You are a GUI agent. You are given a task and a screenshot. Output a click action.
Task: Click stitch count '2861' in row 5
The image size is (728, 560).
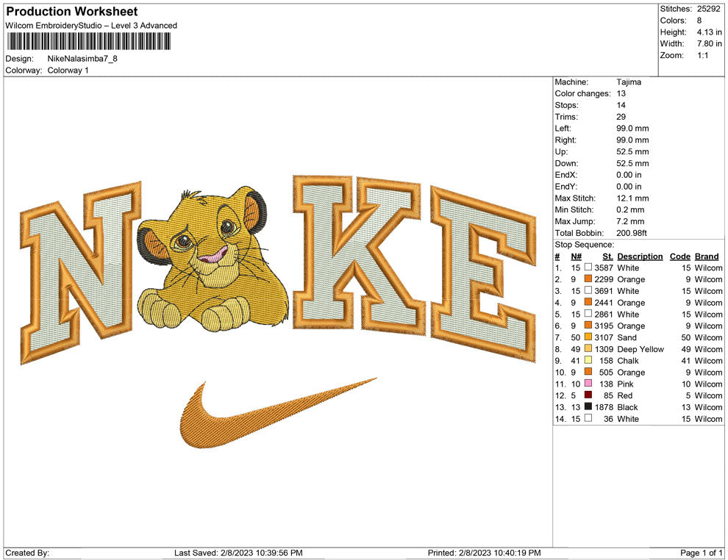pos(604,314)
